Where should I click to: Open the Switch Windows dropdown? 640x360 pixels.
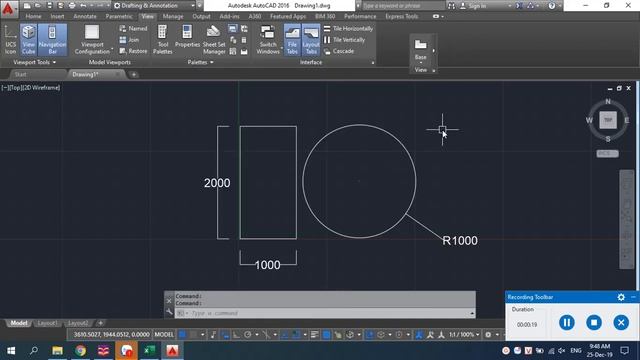(268, 40)
